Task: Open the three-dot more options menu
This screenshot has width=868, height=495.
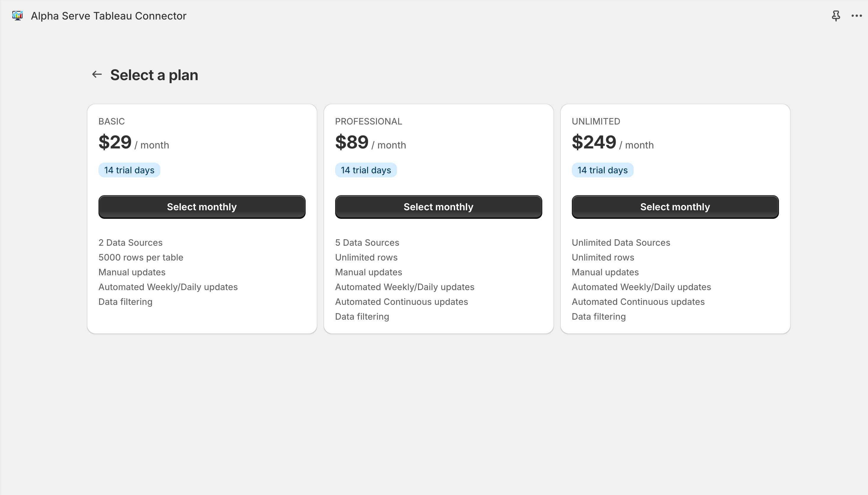Action: (x=856, y=16)
